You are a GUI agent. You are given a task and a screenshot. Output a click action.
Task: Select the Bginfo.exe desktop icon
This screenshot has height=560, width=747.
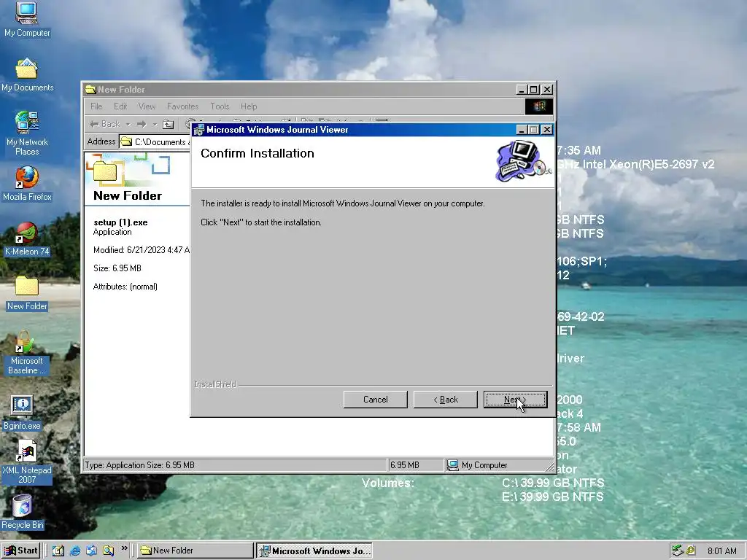point(22,413)
